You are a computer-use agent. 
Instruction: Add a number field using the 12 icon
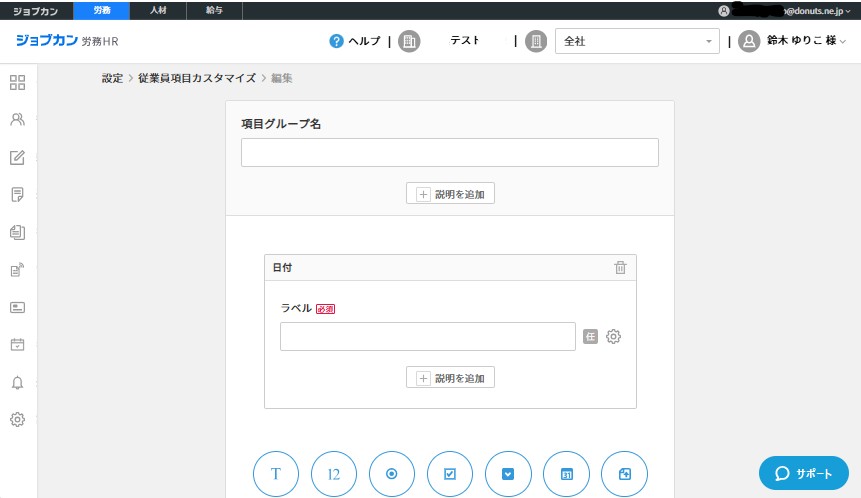[335, 474]
